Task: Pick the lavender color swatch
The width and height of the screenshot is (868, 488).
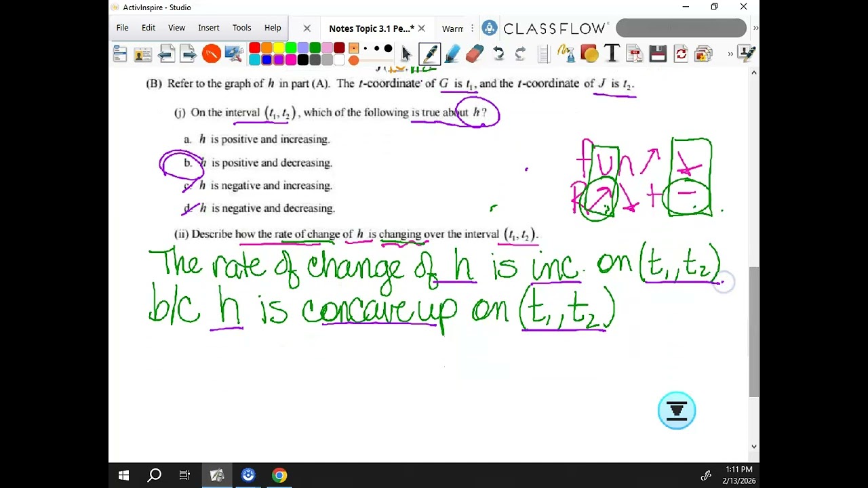Action: pos(303,48)
